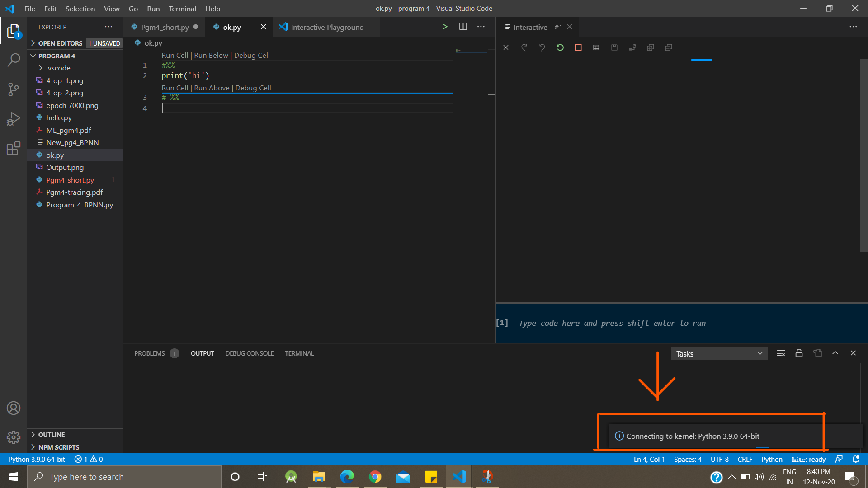This screenshot has height=488, width=868.
Task: Click Run Cell above print statement
Action: [x=175, y=55]
